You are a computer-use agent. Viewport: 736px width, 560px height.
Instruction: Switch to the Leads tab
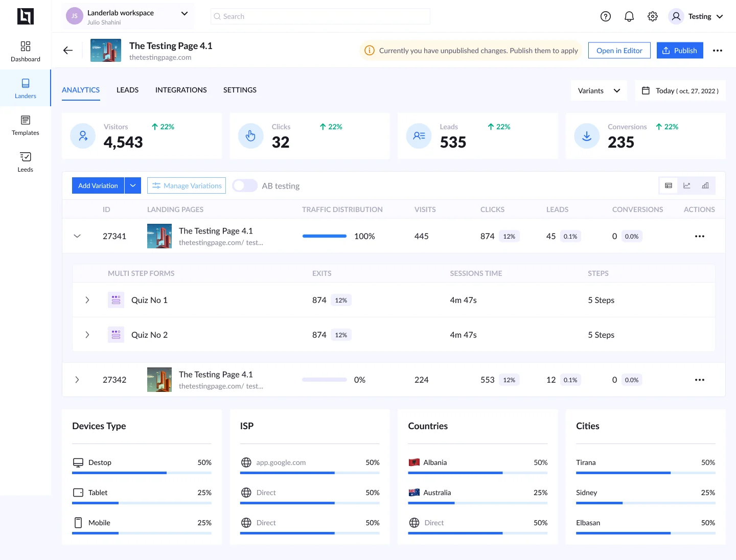coord(127,90)
